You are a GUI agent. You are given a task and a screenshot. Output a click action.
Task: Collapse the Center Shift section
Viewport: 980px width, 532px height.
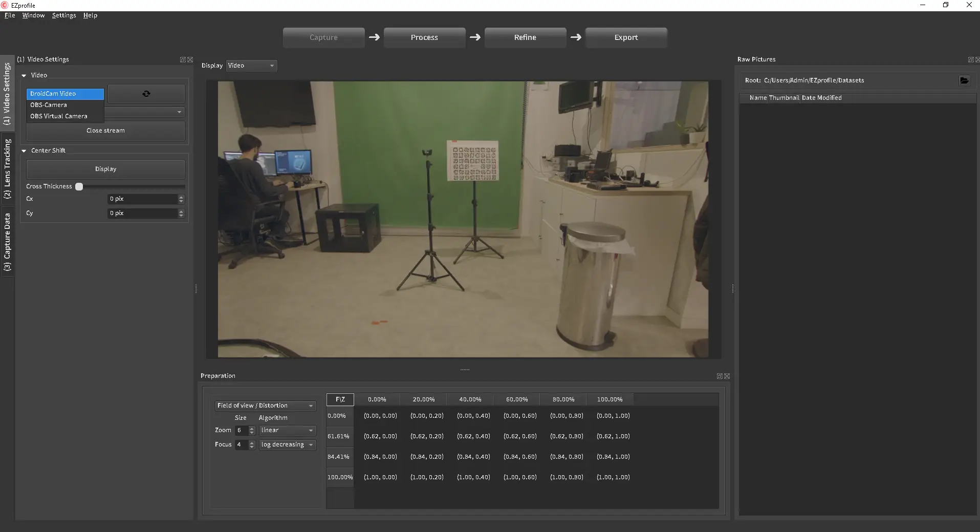[x=24, y=151]
